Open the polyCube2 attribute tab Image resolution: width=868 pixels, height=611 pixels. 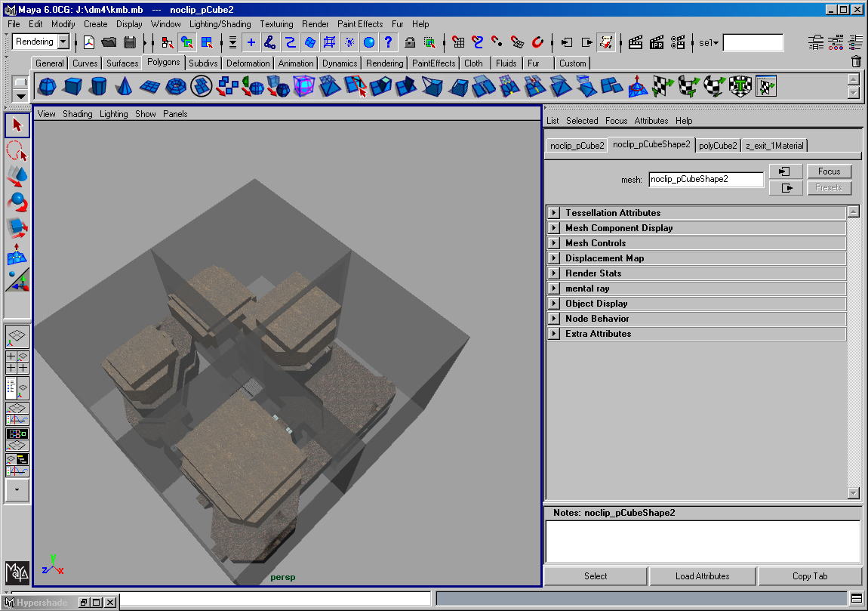718,146
